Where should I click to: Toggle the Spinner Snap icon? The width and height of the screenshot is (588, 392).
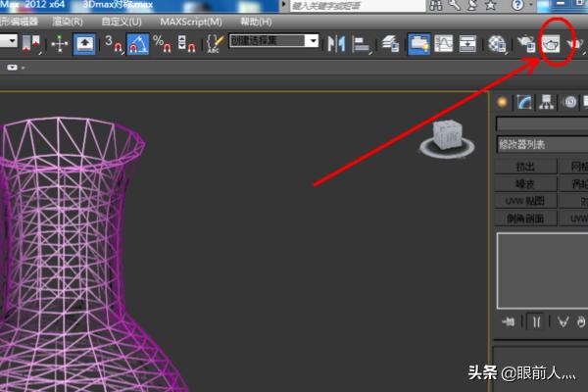click(x=187, y=44)
